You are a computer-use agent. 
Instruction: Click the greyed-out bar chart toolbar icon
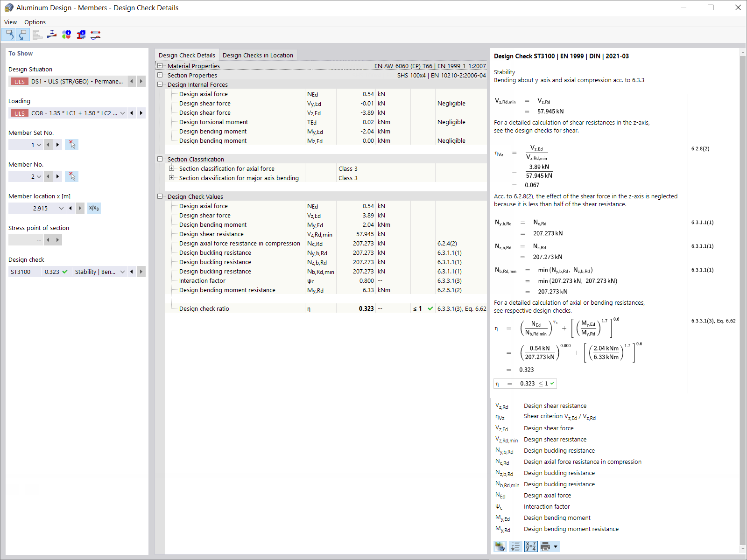37,35
